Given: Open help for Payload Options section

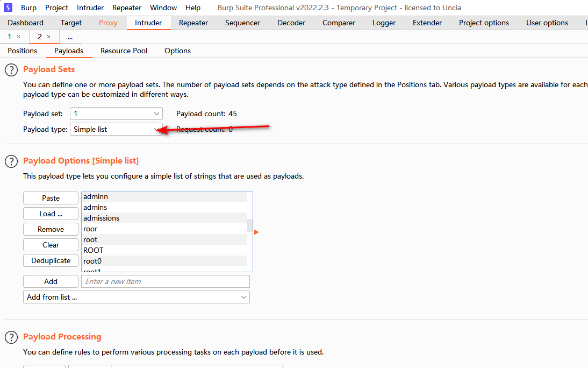Looking at the screenshot, I should pos(11,161).
